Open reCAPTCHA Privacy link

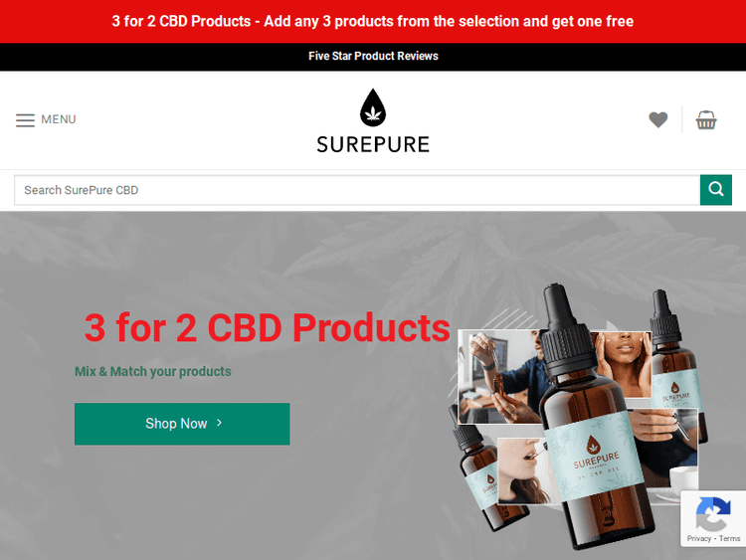point(699,538)
